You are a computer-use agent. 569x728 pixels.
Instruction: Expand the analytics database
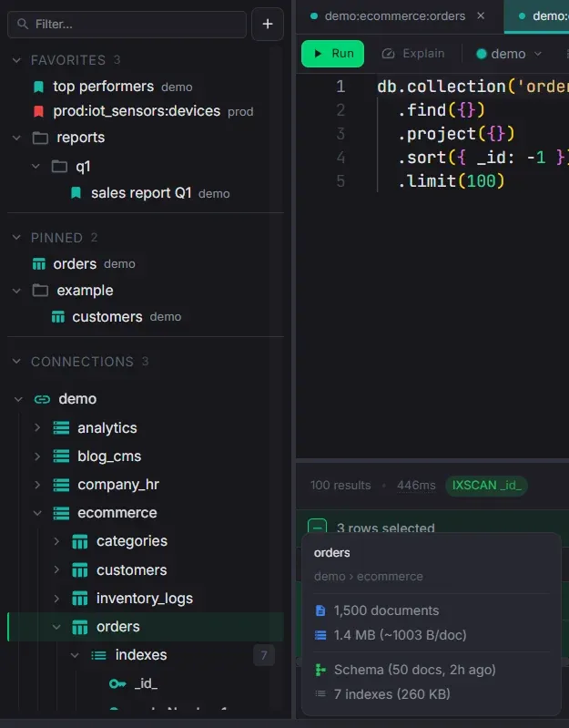tap(37, 427)
